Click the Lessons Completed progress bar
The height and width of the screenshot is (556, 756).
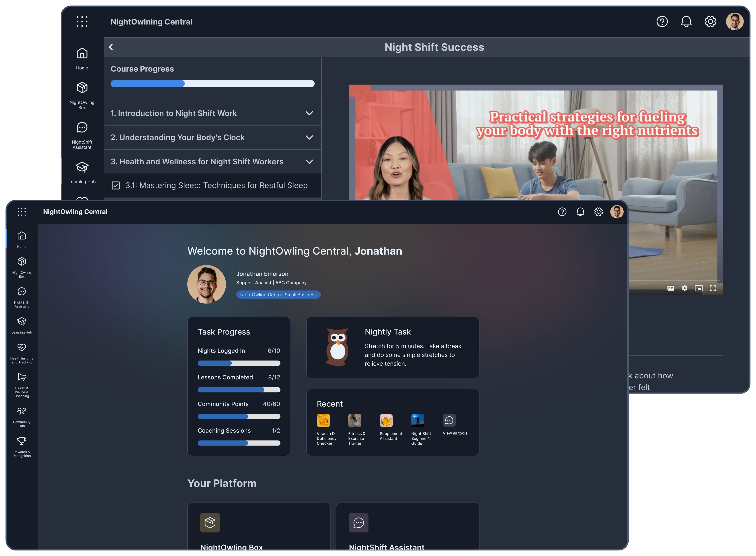tap(239, 390)
